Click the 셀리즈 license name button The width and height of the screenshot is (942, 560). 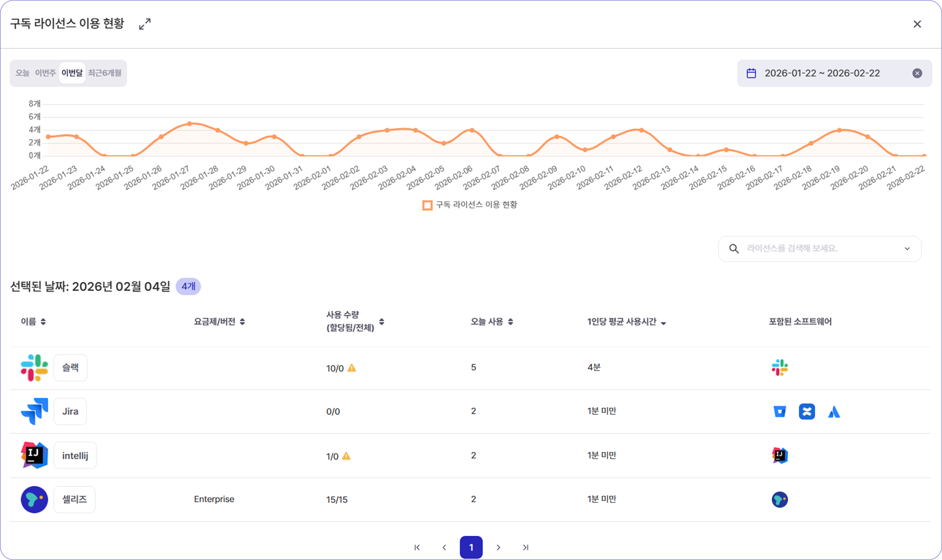[x=74, y=499]
